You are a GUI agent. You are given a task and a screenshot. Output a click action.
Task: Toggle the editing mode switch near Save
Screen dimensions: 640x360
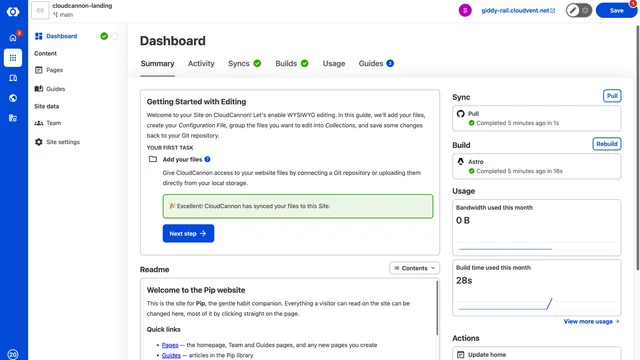pos(579,10)
